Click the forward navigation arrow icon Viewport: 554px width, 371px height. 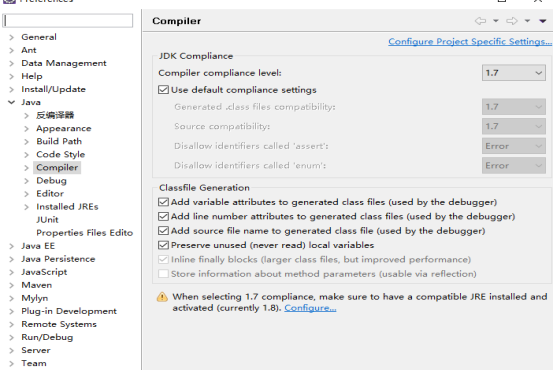pyautogui.click(x=512, y=21)
